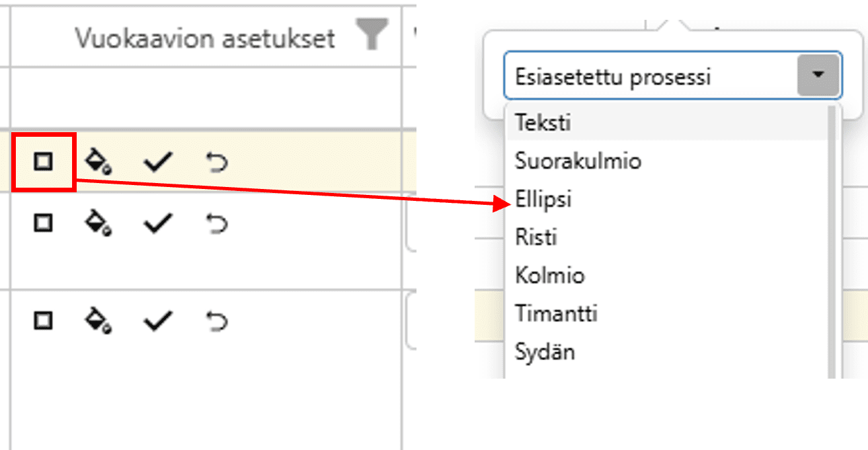Choose Suorakulmio in the dropdown list
The width and height of the screenshot is (868, 450).
click(578, 161)
